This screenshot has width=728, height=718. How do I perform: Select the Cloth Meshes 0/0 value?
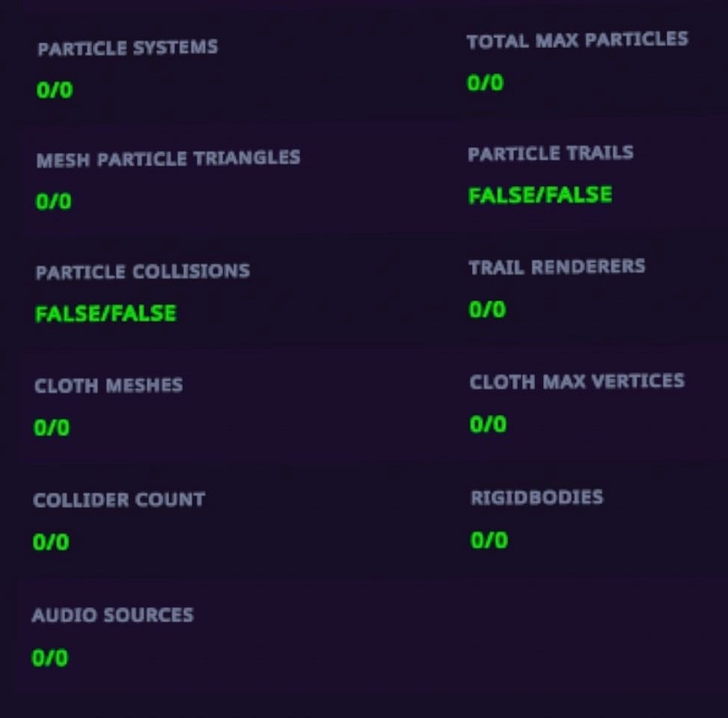pos(52,428)
